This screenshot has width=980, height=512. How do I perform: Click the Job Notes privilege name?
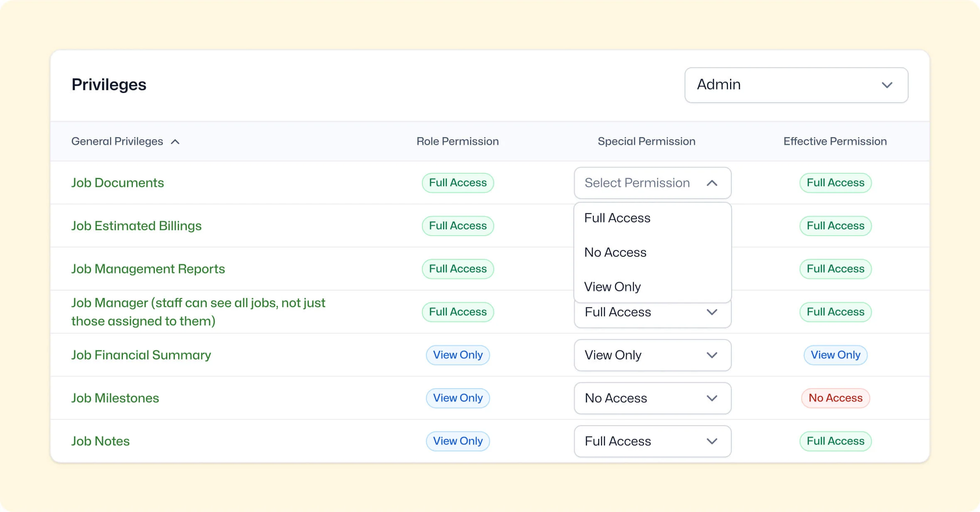pos(100,441)
